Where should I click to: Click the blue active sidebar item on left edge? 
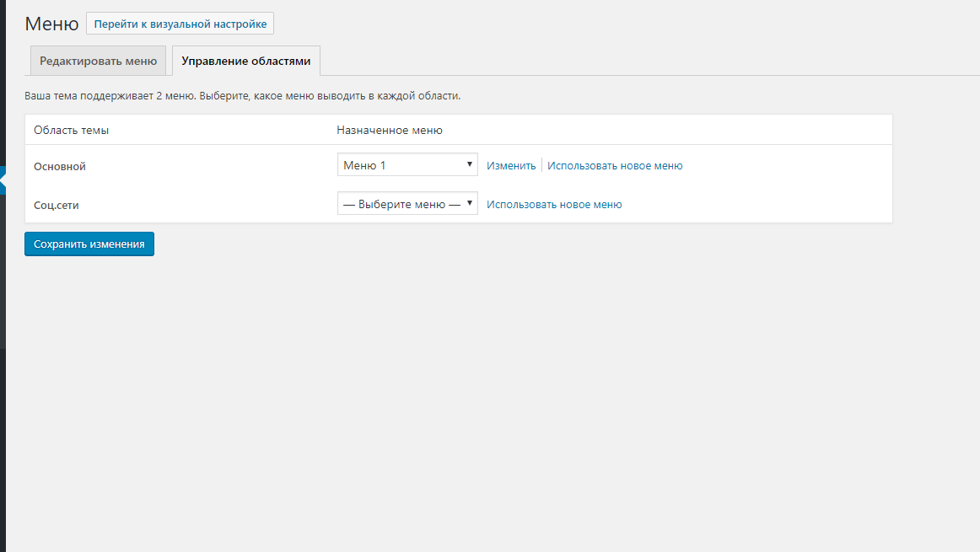(x=3, y=180)
